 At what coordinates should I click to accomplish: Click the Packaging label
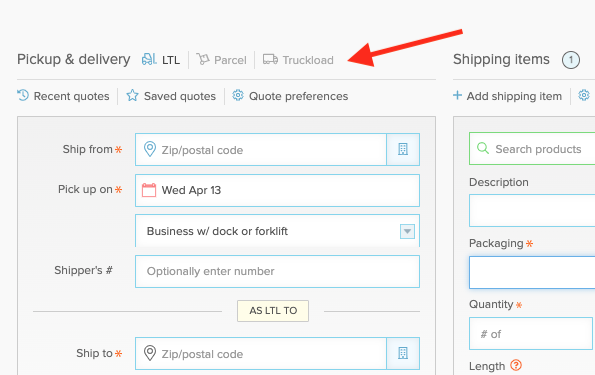coord(496,243)
